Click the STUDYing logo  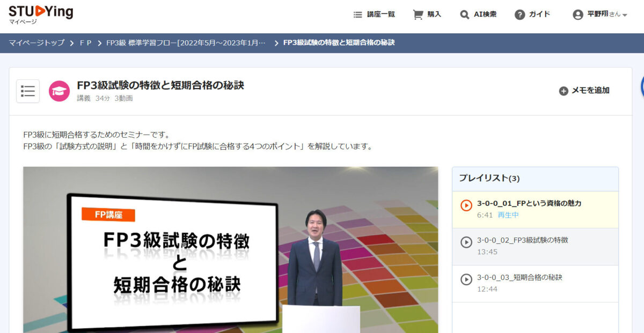click(x=41, y=13)
